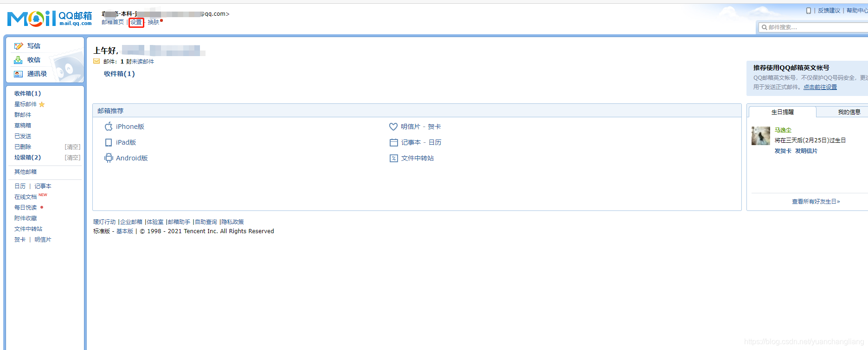Open 在线文档 in the sidebar
Viewport: 868px width, 350px height.
point(26,197)
